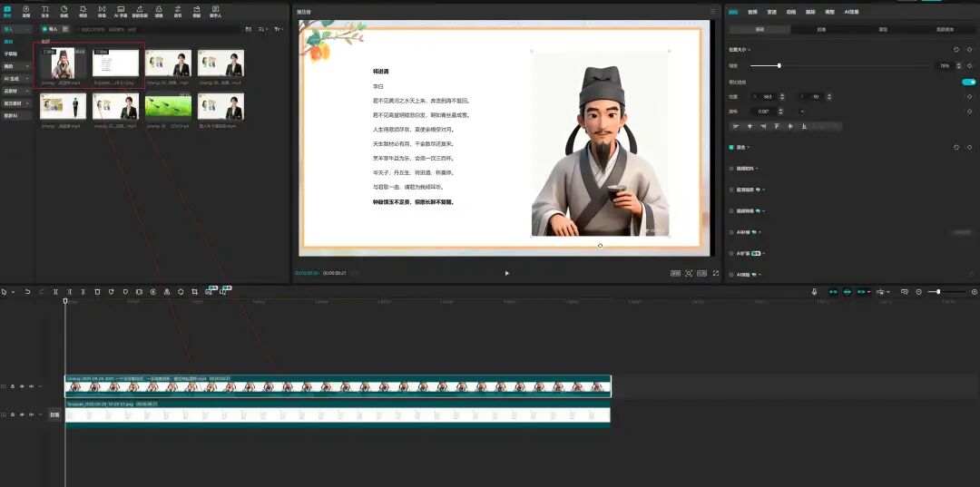The width and height of the screenshot is (980, 487).
Task: Mute the bottom image track
Action: pyautogui.click(x=31, y=414)
